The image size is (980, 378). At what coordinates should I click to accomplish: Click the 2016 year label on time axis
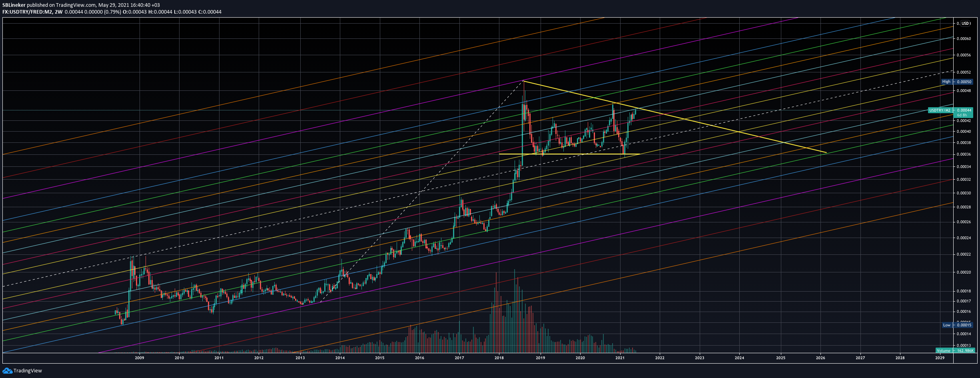(x=420, y=358)
